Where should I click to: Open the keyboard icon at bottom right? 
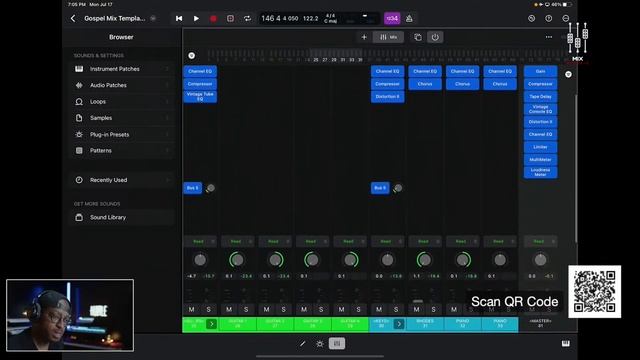pyautogui.click(x=566, y=344)
